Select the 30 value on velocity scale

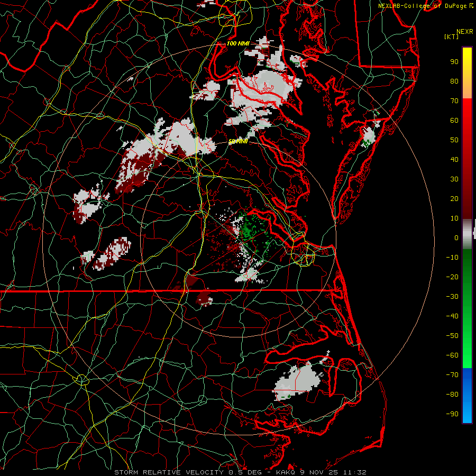tap(454, 179)
